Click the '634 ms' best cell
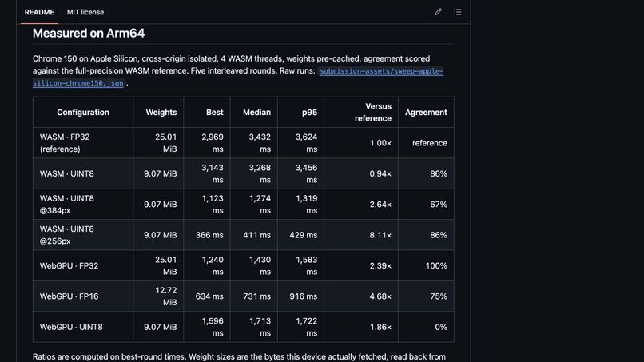This screenshot has width=644, height=362. coord(207,296)
